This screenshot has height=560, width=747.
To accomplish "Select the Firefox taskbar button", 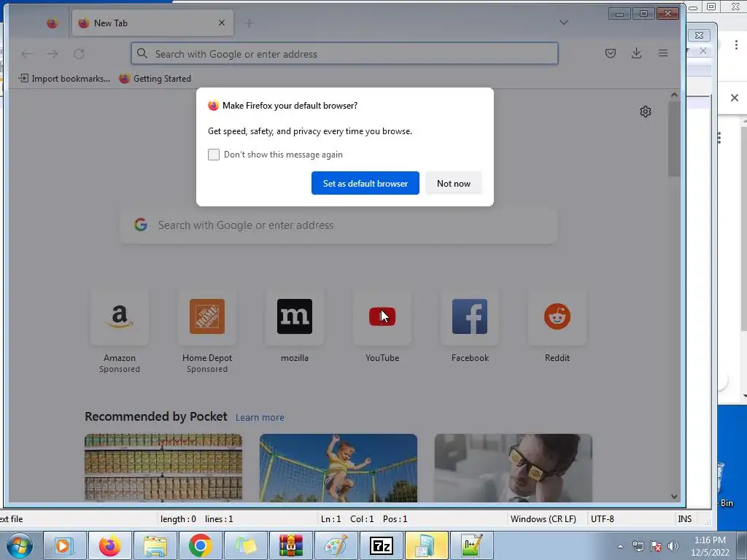I will tap(109, 545).
